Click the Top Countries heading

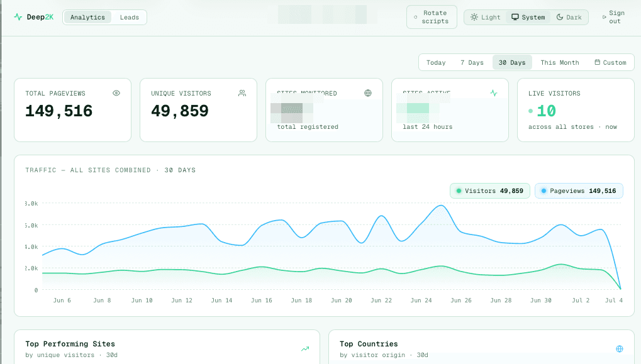coord(369,344)
